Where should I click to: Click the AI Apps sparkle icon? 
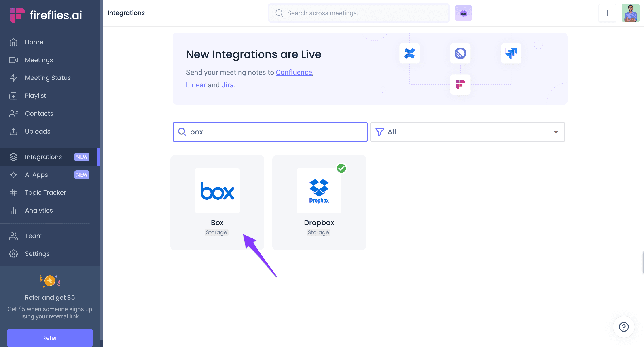(13, 175)
